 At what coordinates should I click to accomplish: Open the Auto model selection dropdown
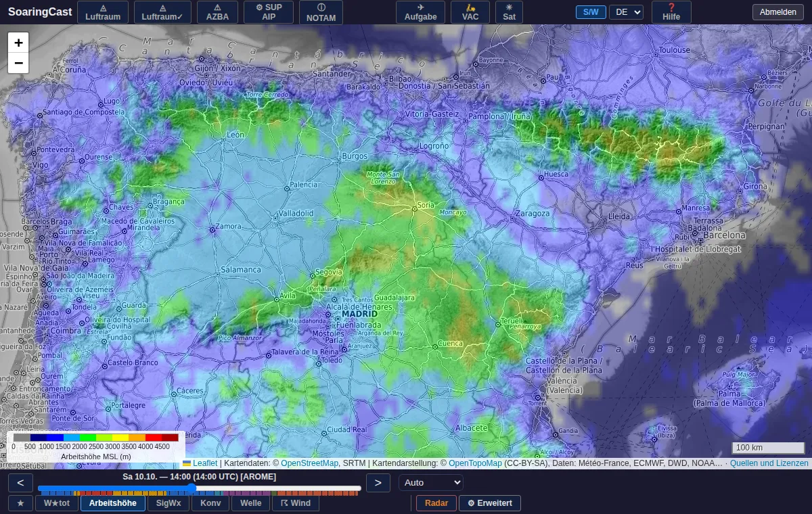[431, 483]
